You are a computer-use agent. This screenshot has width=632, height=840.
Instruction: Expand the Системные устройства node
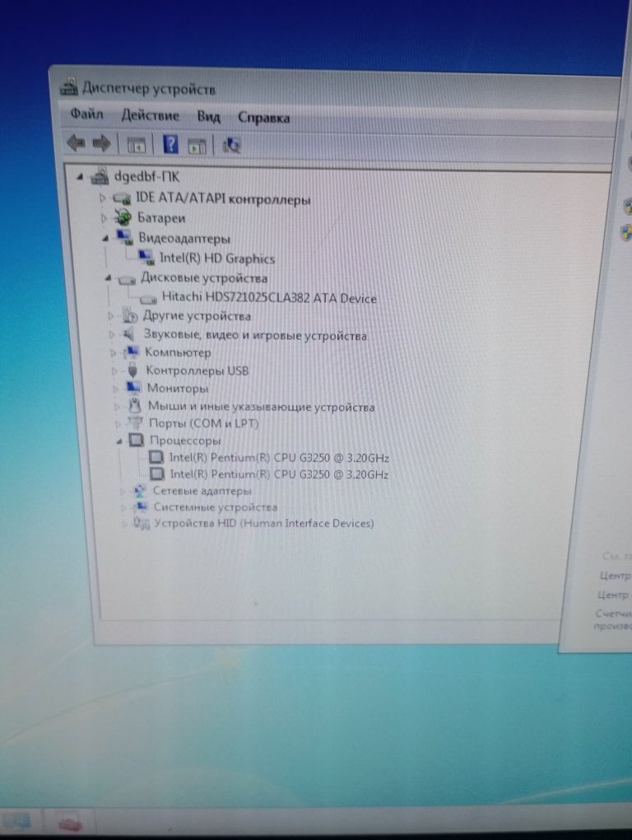[x=123, y=507]
